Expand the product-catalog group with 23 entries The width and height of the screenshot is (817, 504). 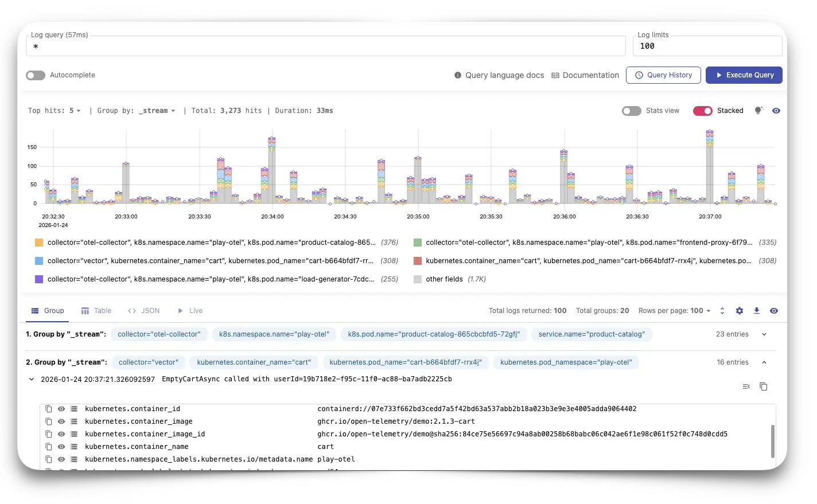click(764, 334)
